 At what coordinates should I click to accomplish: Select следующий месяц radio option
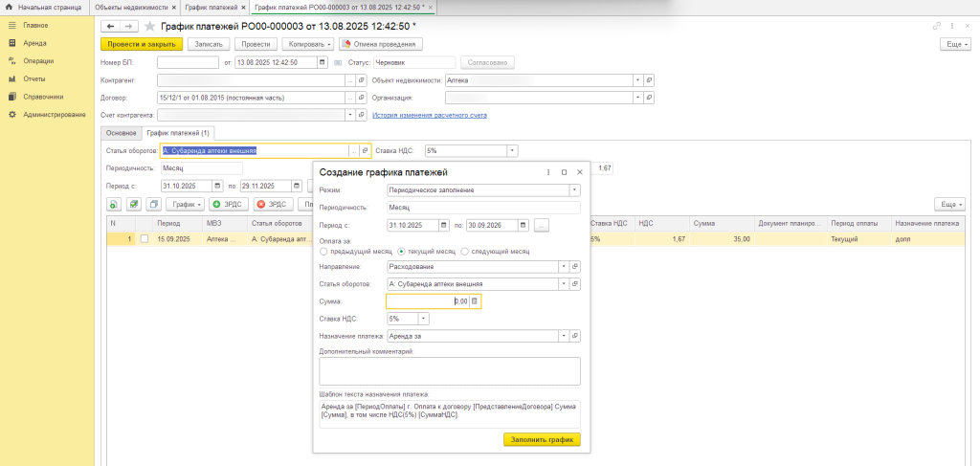pyautogui.click(x=464, y=251)
